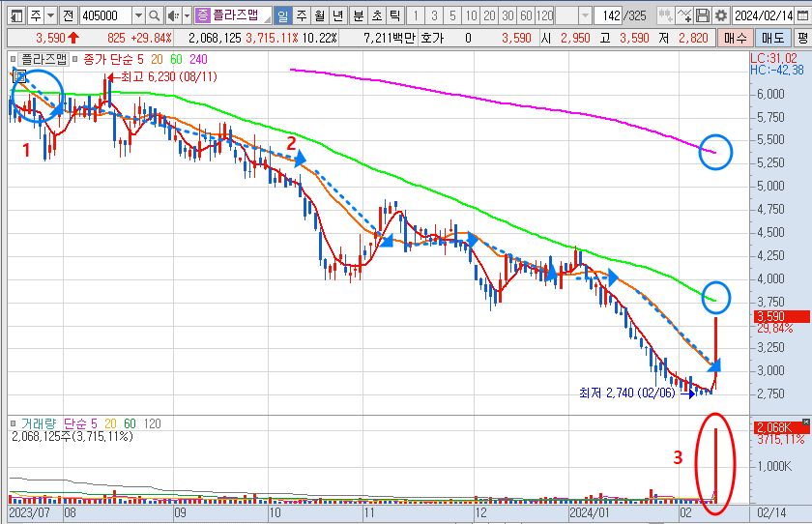
Task: Toggle the left side panel icon
Action: pos(17,15)
